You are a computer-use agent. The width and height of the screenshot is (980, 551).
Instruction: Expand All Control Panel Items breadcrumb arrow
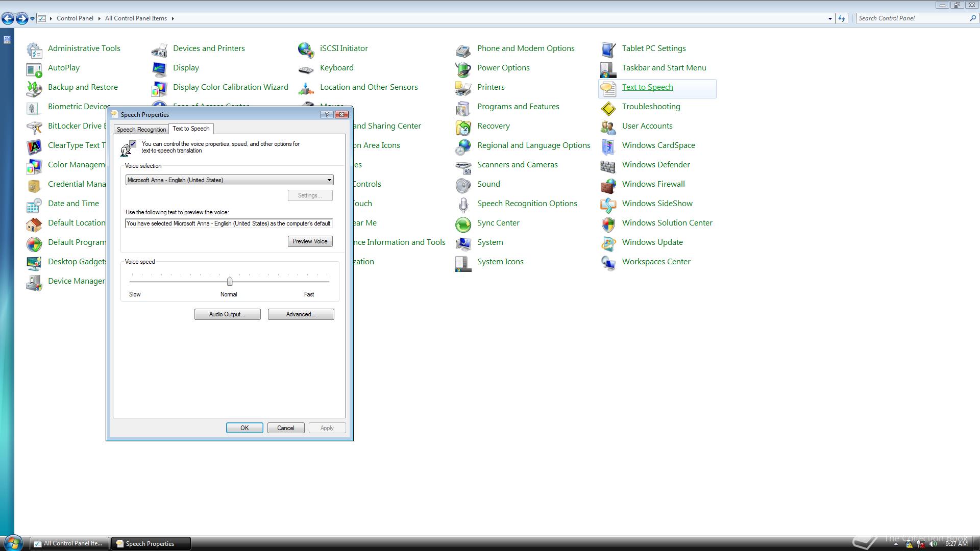173,18
